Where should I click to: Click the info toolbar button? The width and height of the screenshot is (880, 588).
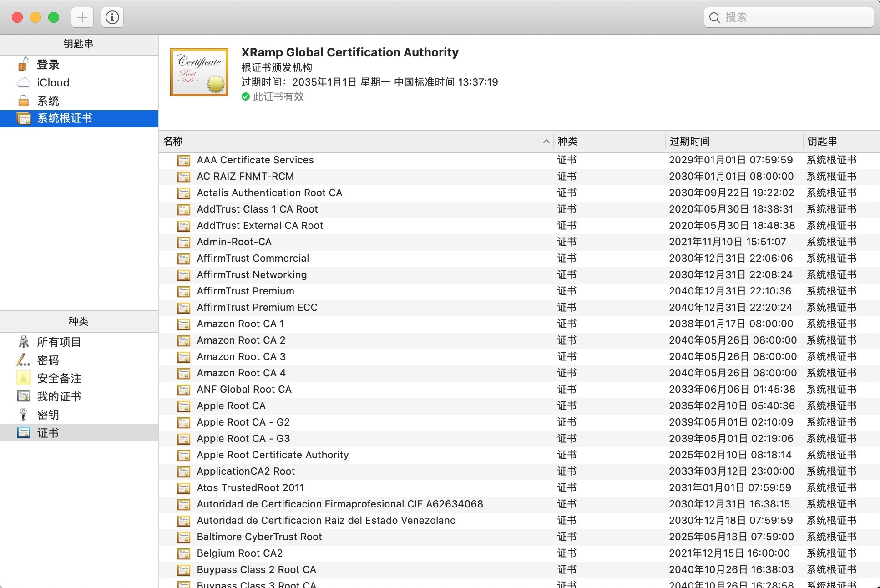(112, 18)
